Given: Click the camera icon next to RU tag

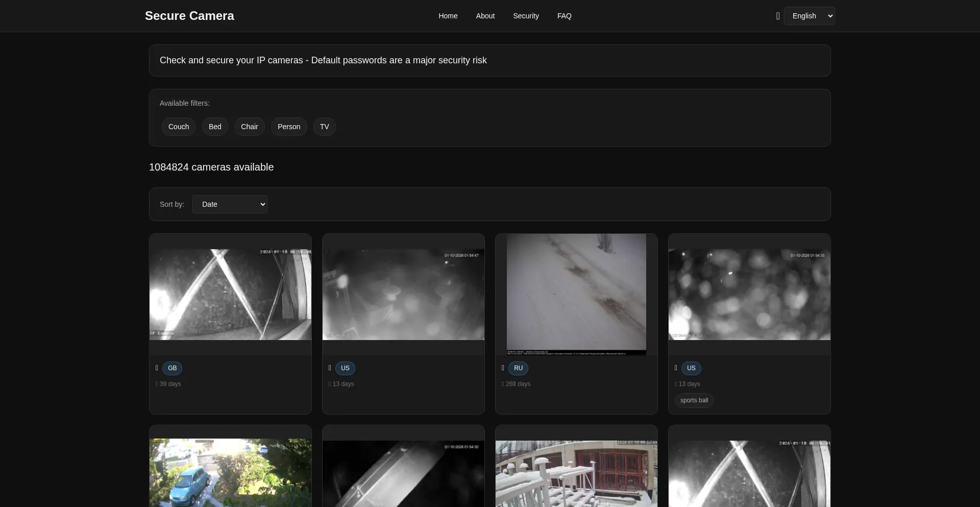Looking at the screenshot, I should coord(502,368).
